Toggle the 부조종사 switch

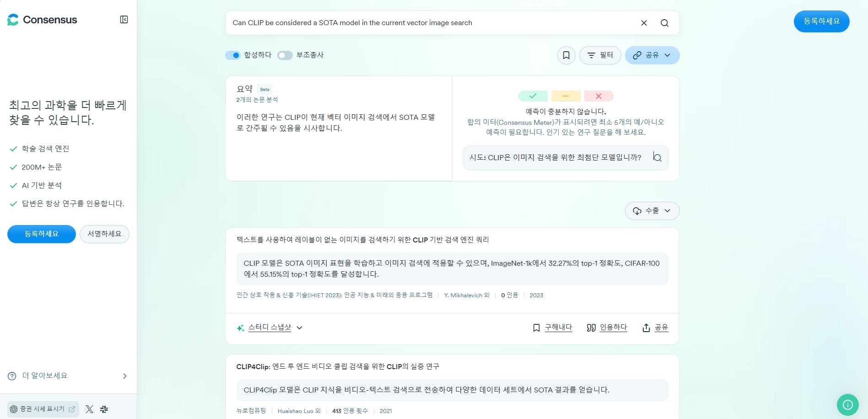[x=285, y=55]
